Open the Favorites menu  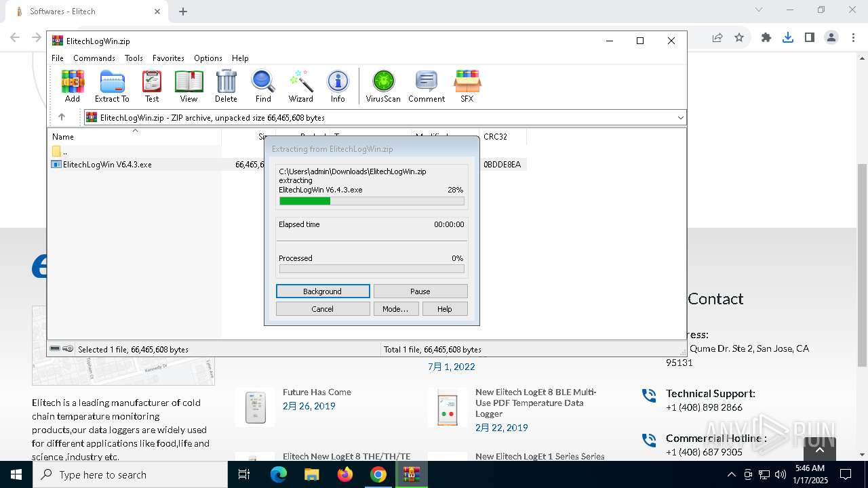(x=168, y=58)
